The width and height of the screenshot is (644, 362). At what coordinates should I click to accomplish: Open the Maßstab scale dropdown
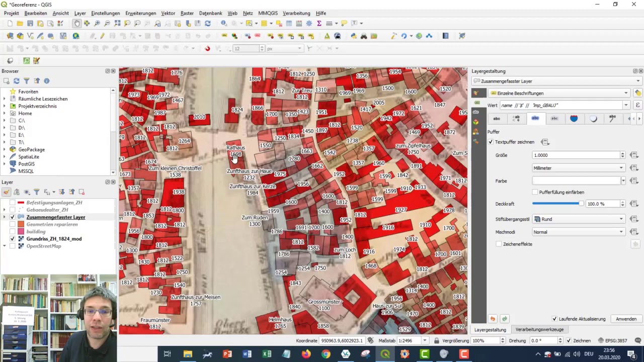425,340
